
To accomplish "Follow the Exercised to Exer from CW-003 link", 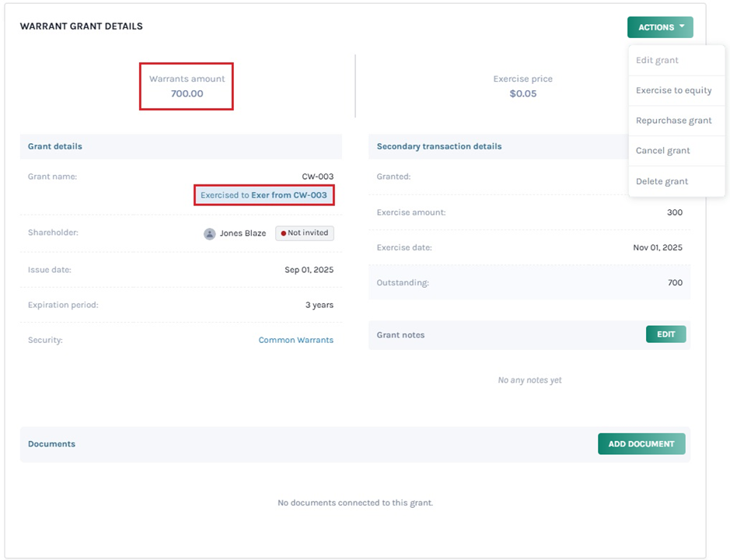I will (x=264, y=194).
